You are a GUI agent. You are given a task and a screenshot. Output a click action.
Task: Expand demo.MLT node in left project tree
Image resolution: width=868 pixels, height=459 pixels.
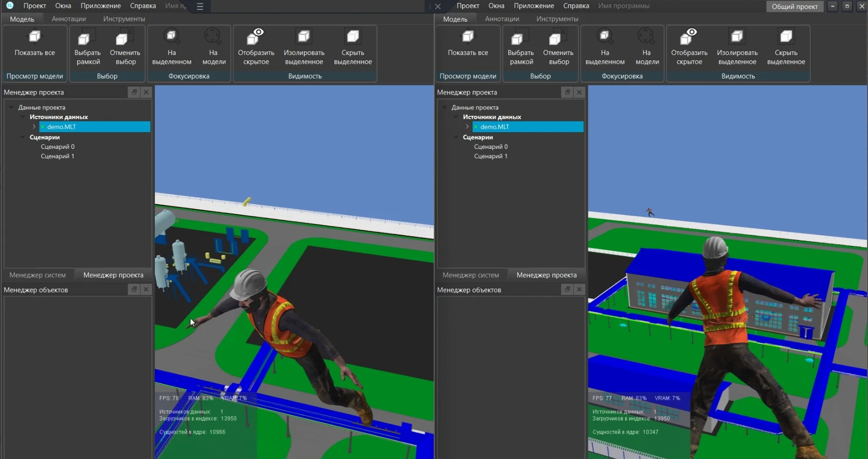click(x=34, y=127)
